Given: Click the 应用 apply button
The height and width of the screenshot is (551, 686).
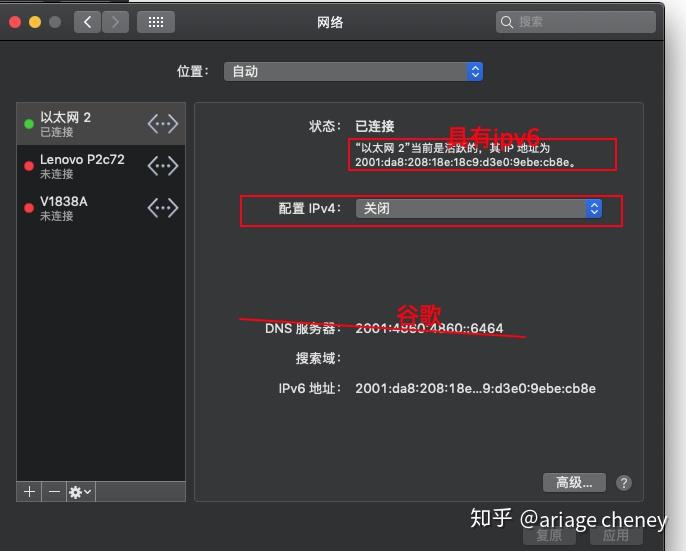Looking at the screenshot, I should coord(616,536).
